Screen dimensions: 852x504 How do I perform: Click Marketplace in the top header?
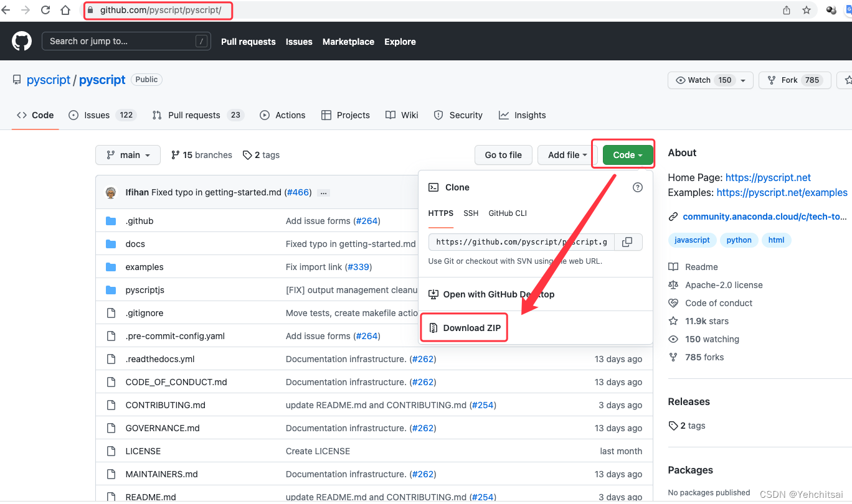click(x=348, y=42)
